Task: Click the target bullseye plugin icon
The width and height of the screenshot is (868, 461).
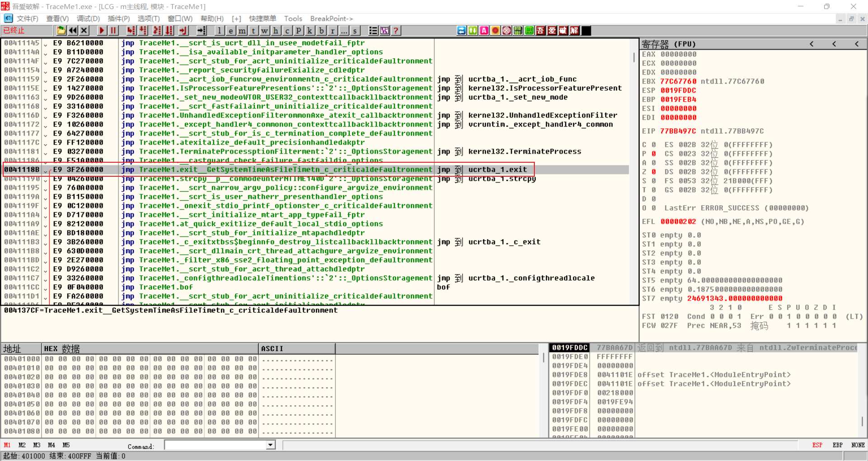Action: (x=506, y=31)
